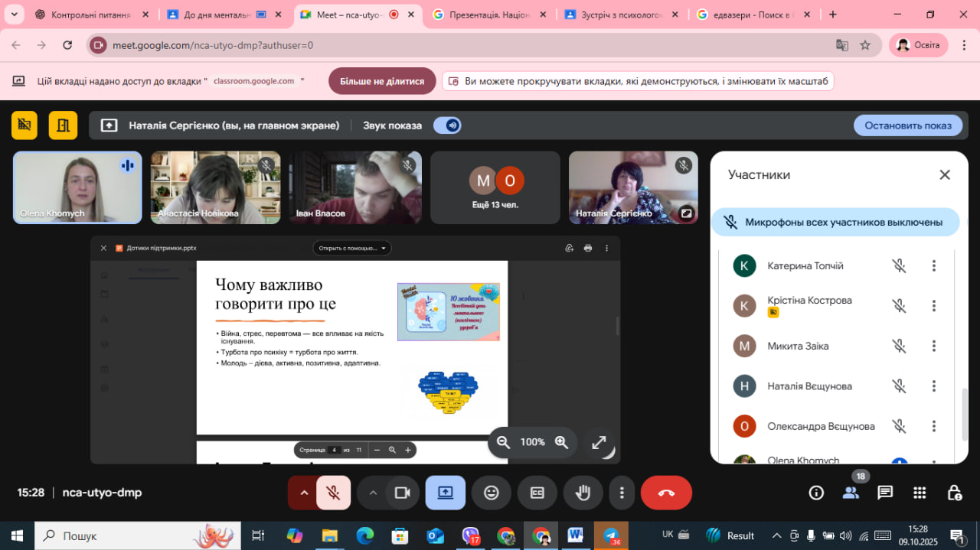Image resolution: width=980 pixels, height=550 pixels.
Task: Open meeting details info icon
Action: click(x=816, y=493)
